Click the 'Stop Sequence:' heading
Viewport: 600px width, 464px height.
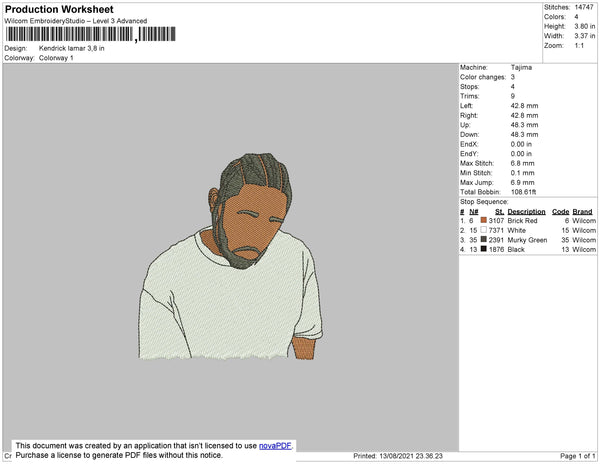pyautogui.click(x=484, y=202)
